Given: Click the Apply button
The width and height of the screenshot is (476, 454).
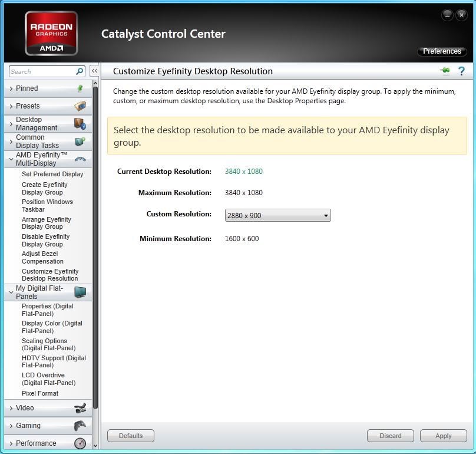Looking at the screenshot, I should (x=444, y=436).
